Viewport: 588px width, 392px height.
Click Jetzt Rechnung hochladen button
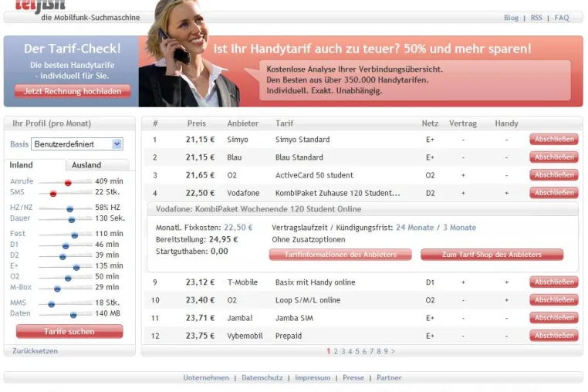(x=73, y=91)
